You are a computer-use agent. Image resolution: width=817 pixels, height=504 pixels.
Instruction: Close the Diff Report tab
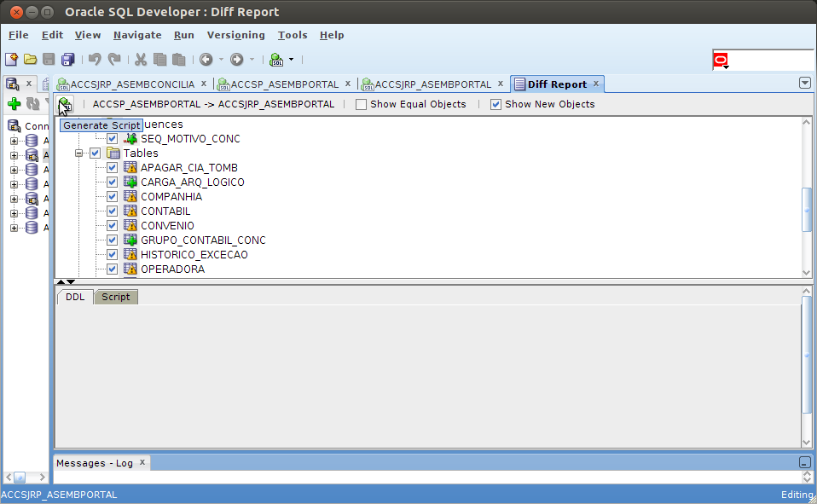tap(596, 84)
